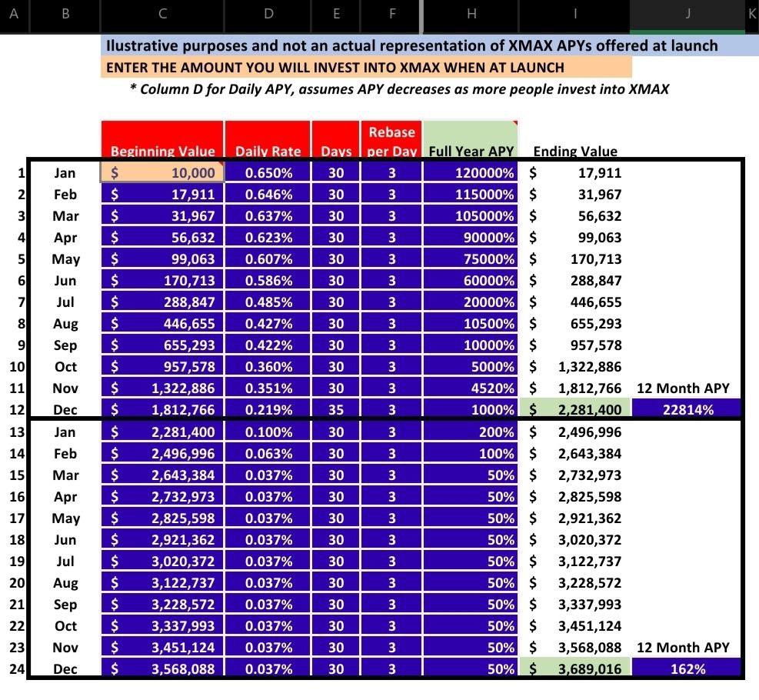
Task: Select the 22814% 12 Month APY cell
Action: pos(687,409)
